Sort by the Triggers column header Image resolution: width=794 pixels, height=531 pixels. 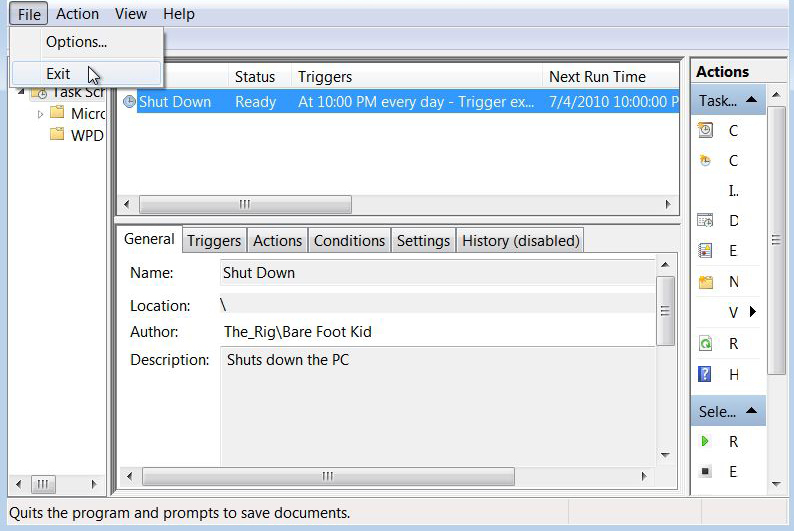pyautogui.click(x=417, y=76)
